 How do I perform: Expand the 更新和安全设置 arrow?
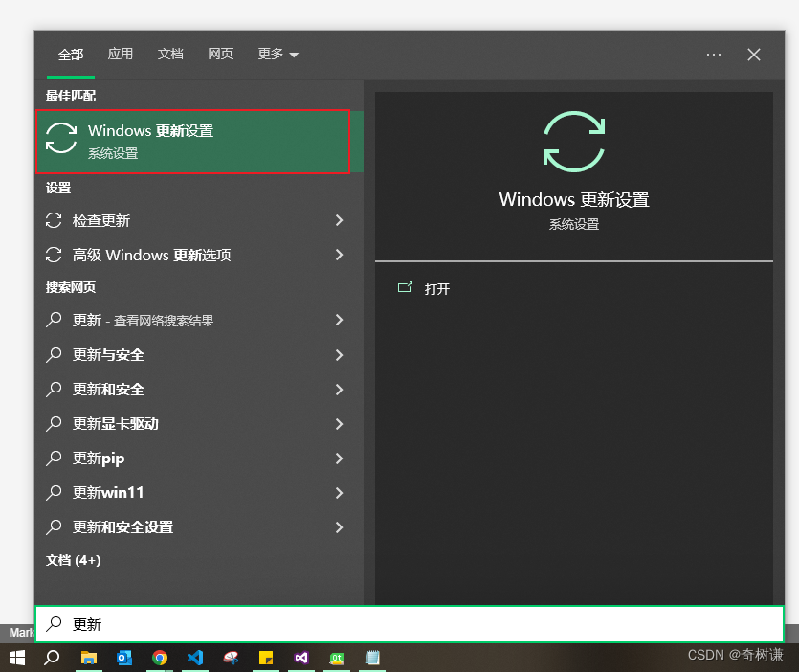(340, 527)
